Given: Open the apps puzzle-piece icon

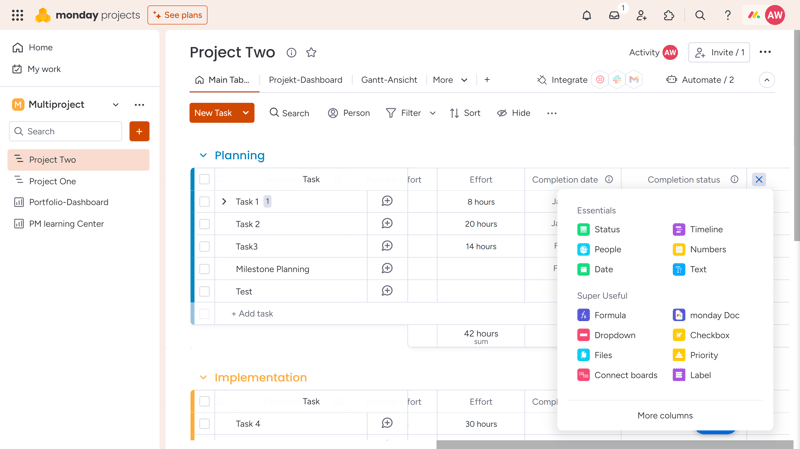Looking at the screenshot, I should pos(669,15).
